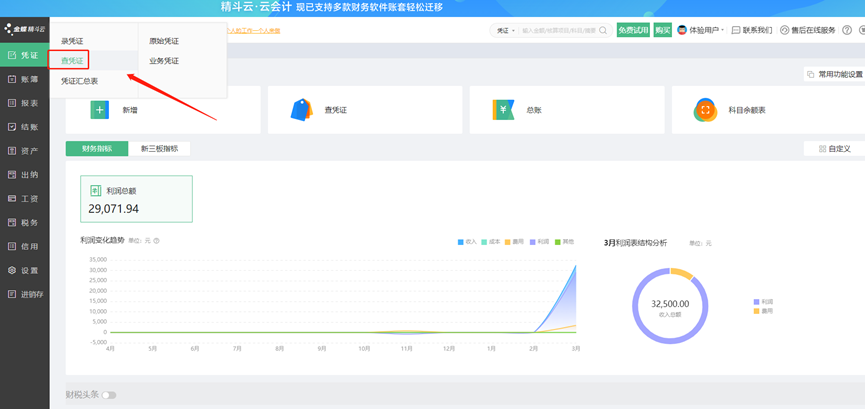Toggle 成本 legend in trend chart
This screenshot has width=865, height=409.
point(491,241)
